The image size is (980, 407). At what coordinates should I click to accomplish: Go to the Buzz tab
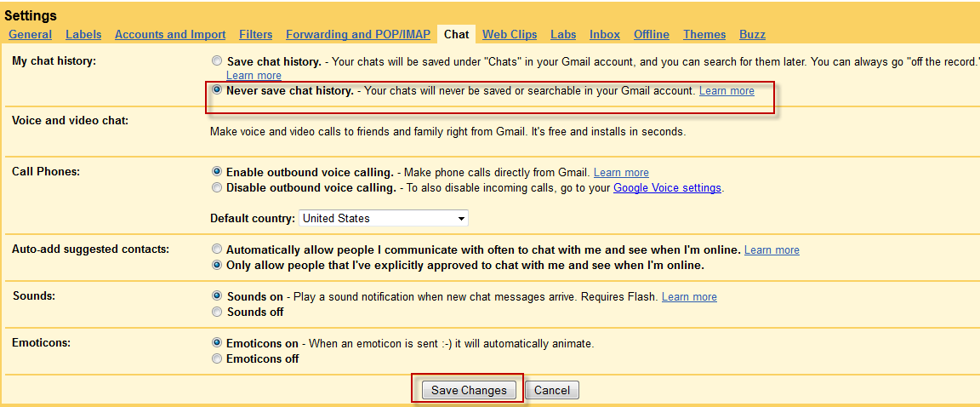click(x=752, y=34)
